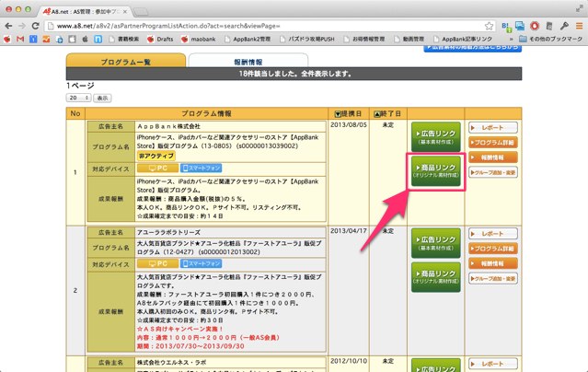The image size is (588, 372).
Task: Switch to the 報酬情報 tab at top
Action: coord(248,62)
